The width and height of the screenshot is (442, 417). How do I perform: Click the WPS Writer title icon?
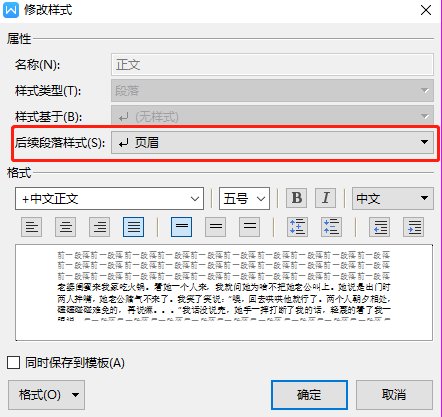click(x=11, y=10)
